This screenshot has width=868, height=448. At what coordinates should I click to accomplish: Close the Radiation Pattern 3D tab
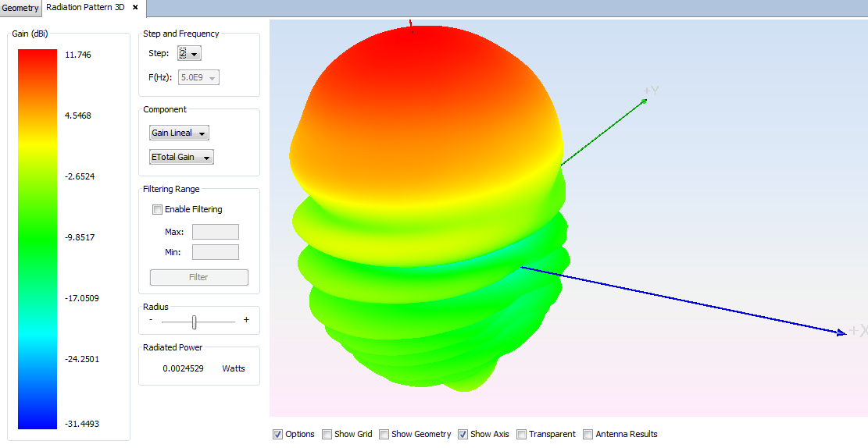coord(135,8)
